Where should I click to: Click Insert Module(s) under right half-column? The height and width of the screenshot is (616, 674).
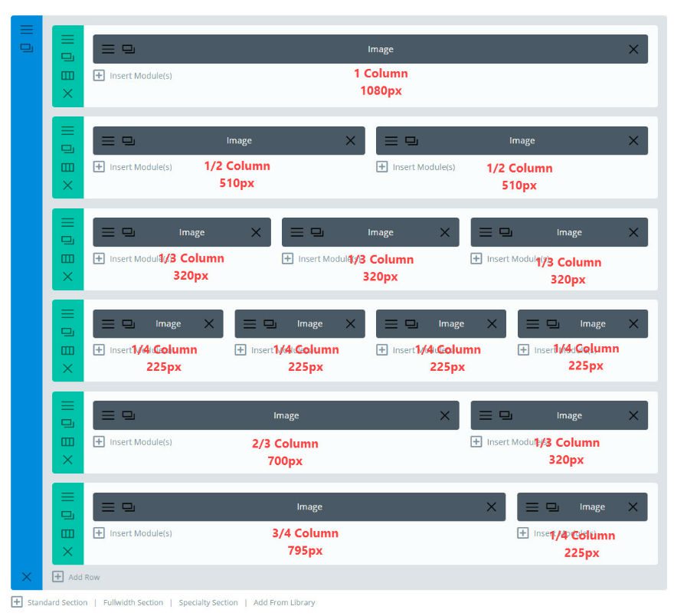pos(416,167)
